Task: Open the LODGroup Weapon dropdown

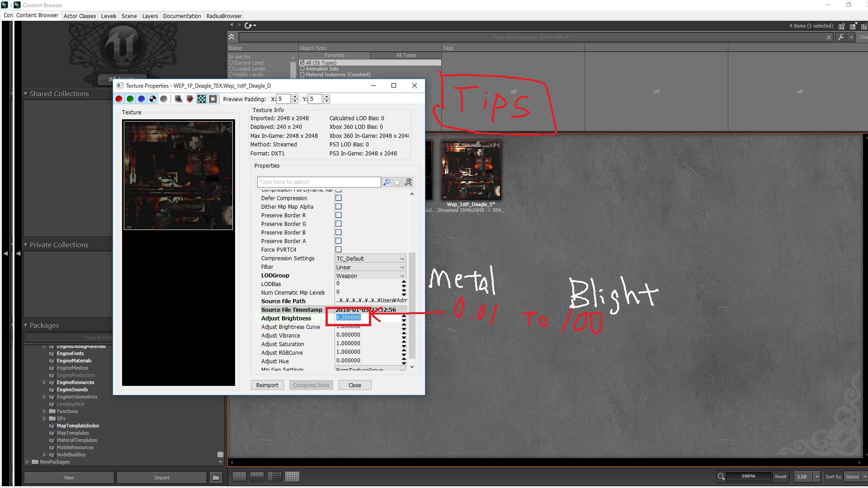Action: point(370,276)
